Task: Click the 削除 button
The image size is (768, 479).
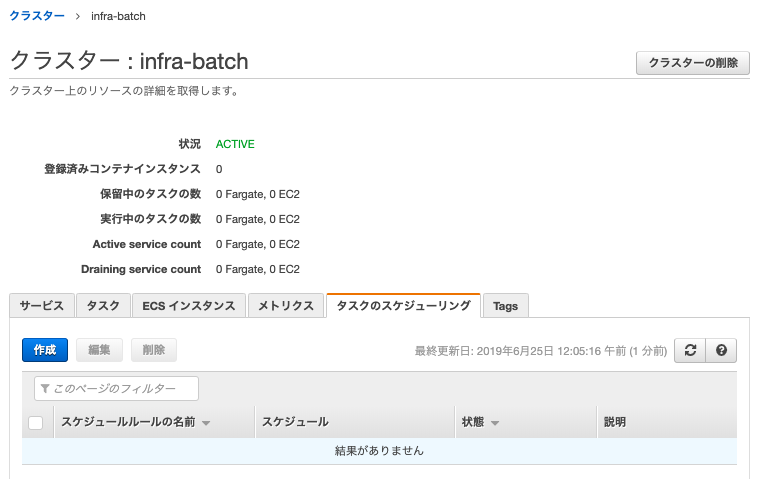Action: click(153, 350)
